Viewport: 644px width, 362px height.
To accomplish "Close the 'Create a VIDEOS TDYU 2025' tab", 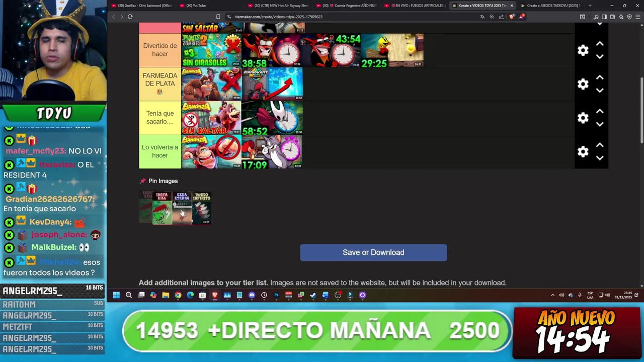I will 512,6.
